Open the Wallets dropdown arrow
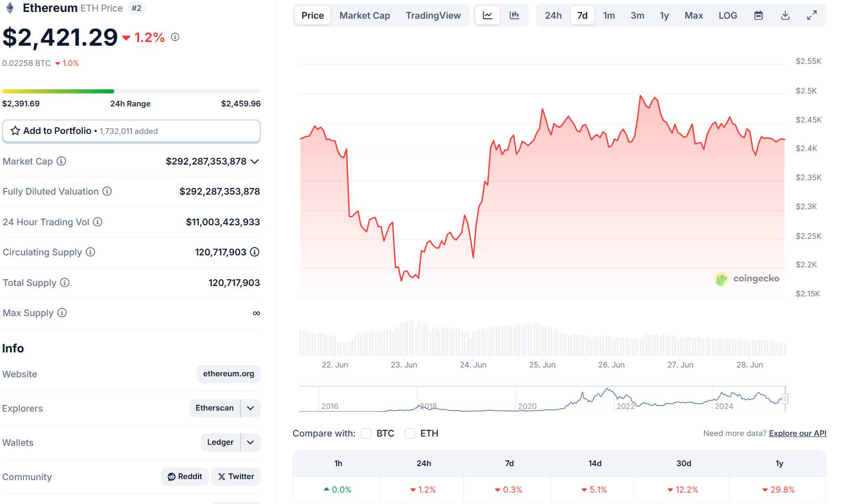Viewport: 841px width, 504px height. 250,442
